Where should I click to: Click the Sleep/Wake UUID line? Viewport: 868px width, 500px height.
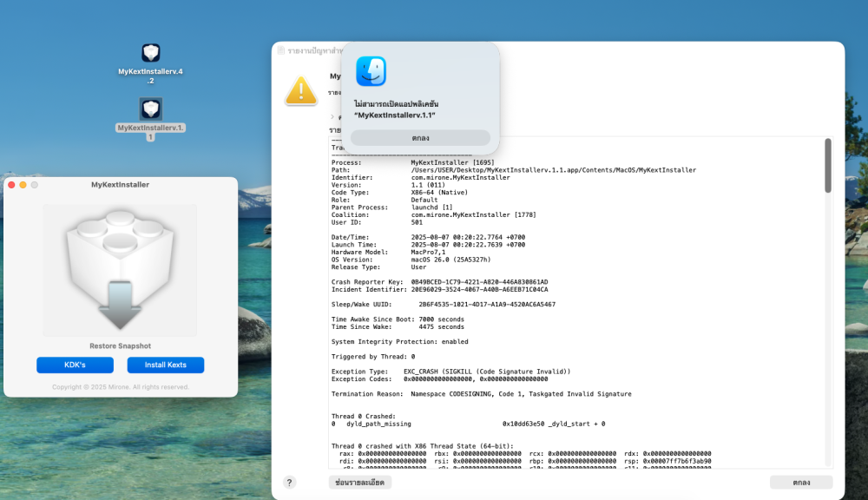click(x=444, y=305)
